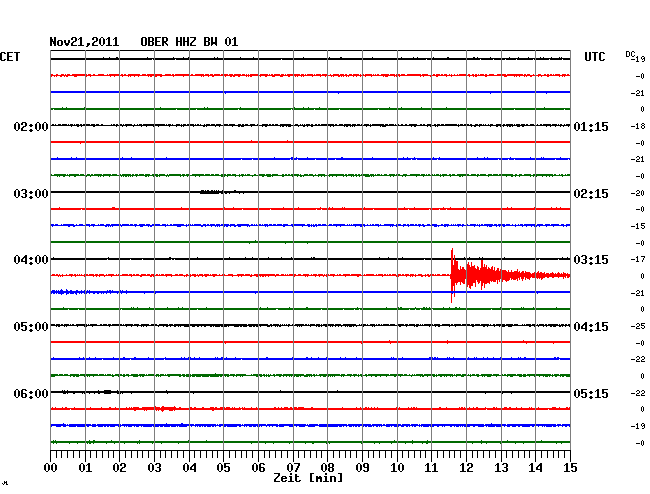Screen dimensions: 650x494
Task: Click the UTC timezone label
Action: click(595, 57)
